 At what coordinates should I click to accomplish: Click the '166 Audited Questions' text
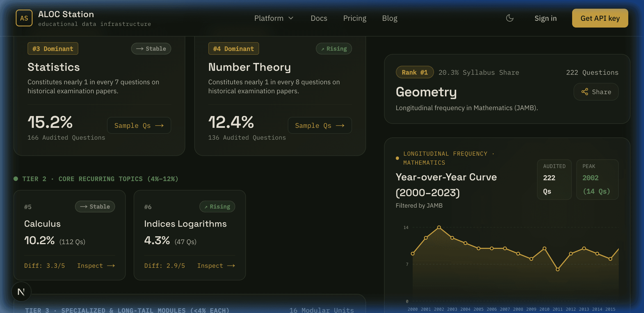(66, 137)
